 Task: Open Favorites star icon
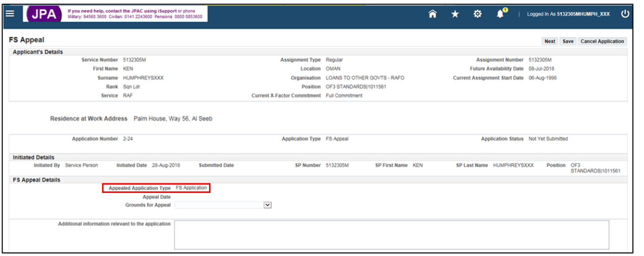[x=455, y=14]
